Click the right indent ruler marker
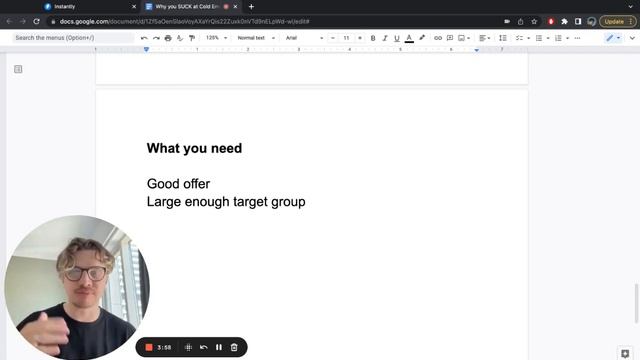 [476, 50]
